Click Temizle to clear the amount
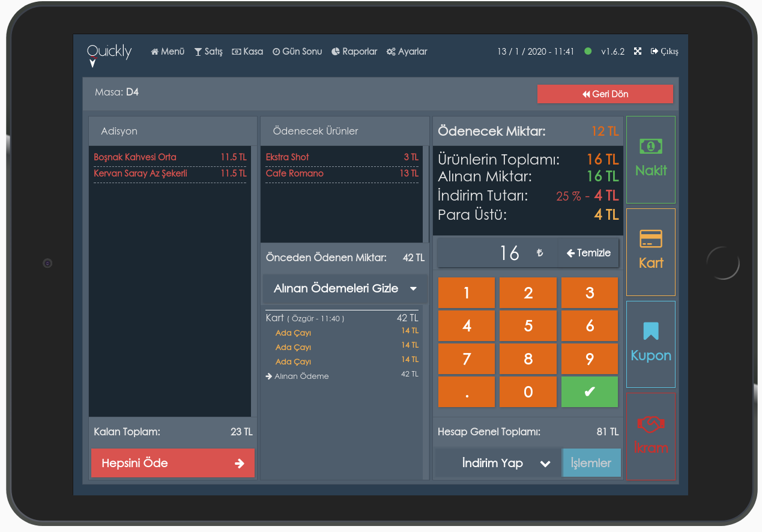Screen dimensions: 762x532 tap(588, 253)
